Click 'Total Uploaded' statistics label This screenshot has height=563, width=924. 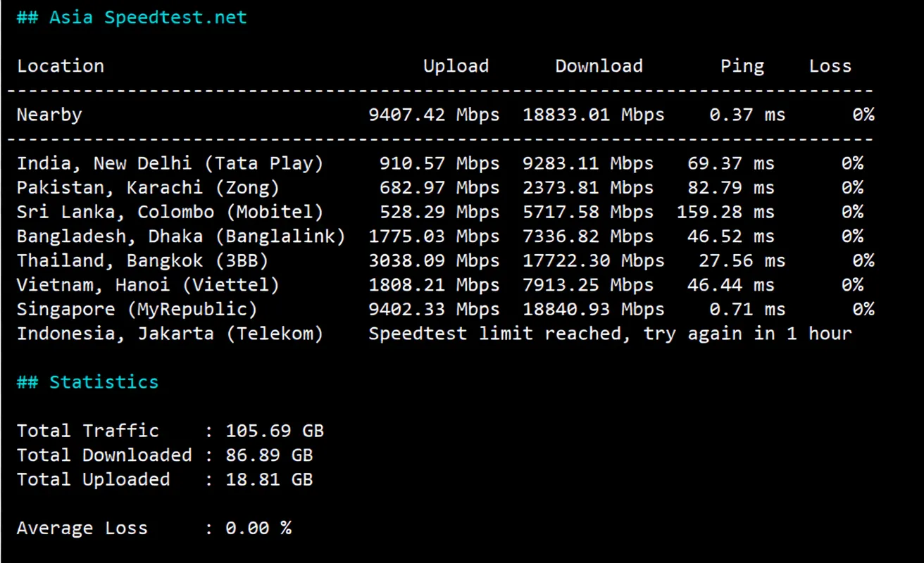[x=94, y=479]
